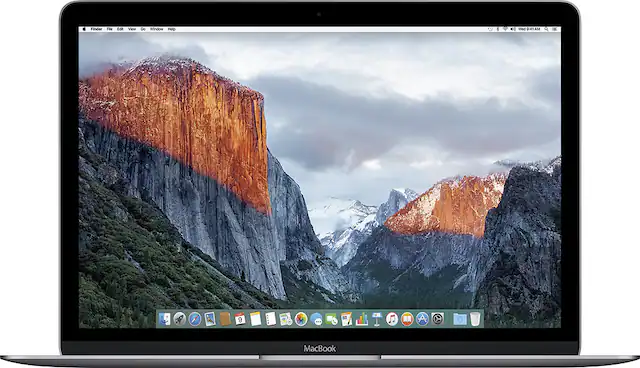This screenshot has height=368, width=640.
Task: Open the View menu
Action: click(132, 29)
